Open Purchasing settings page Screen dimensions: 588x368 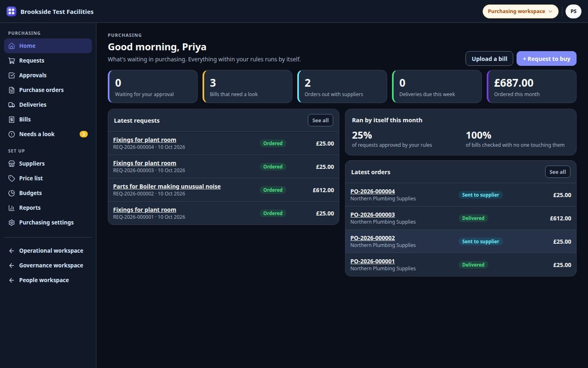click(48, 222)
